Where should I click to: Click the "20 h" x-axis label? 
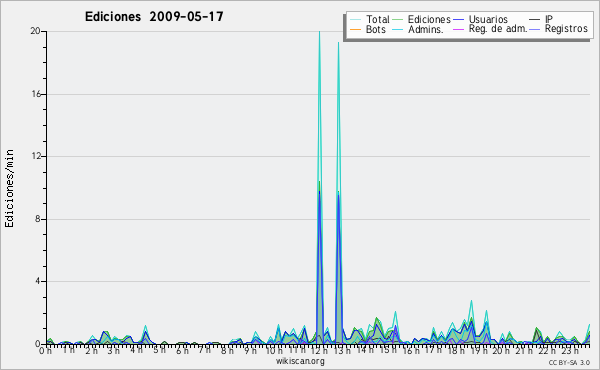tap(501, 350)
